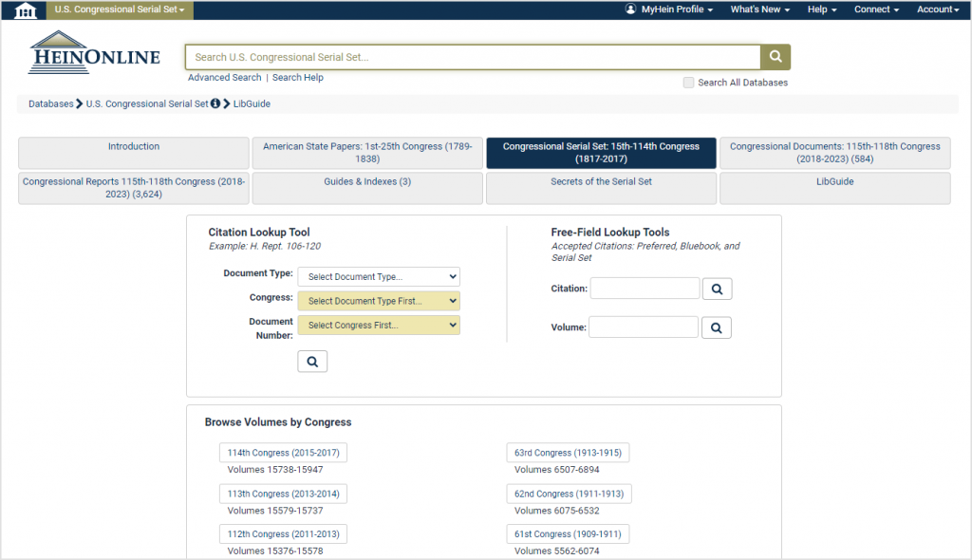Expand the Connect menu
The height and width of the screenshot is (560, 972).
[876, 9]
